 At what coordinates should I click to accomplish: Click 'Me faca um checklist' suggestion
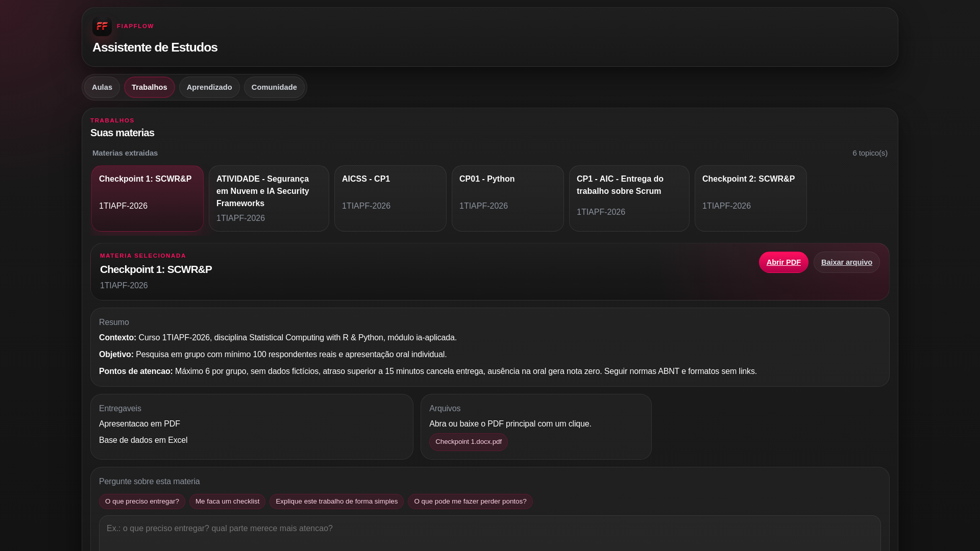click(227, 502)
